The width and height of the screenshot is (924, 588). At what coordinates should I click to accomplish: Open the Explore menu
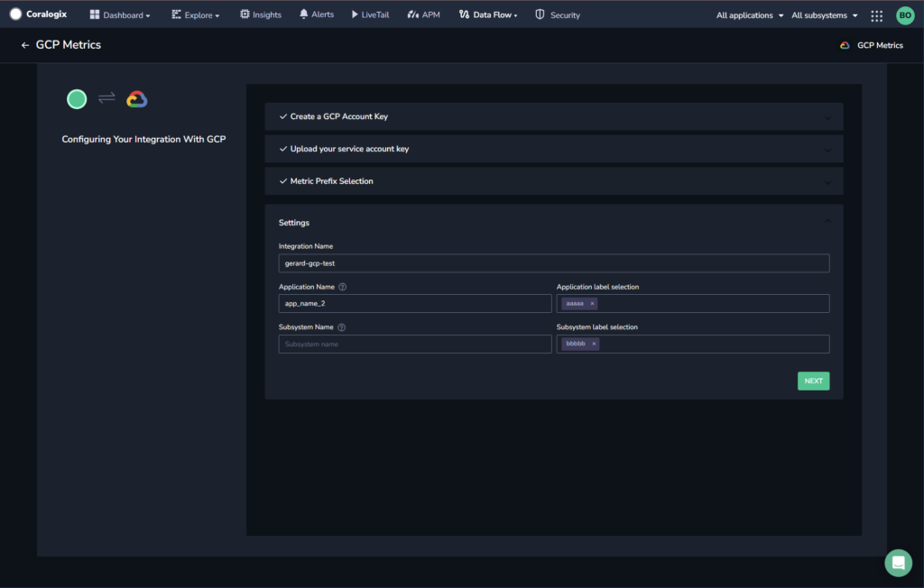195,14
